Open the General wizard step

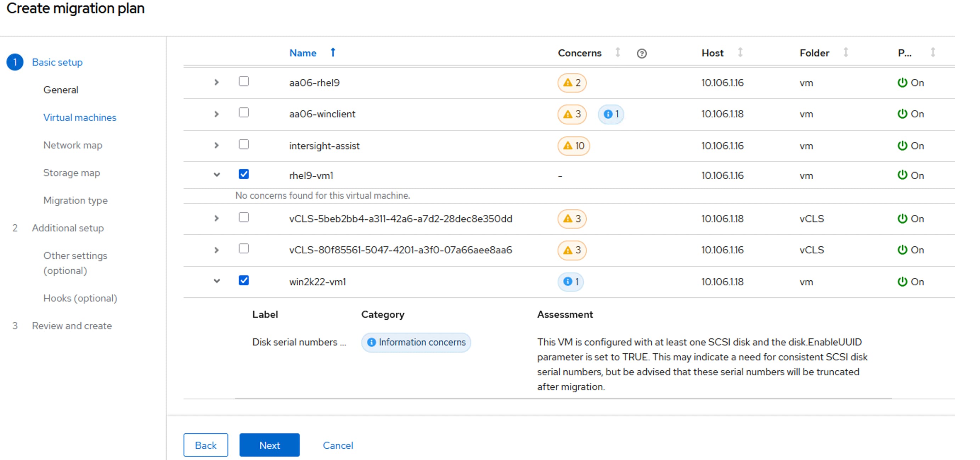click(61, 90)
